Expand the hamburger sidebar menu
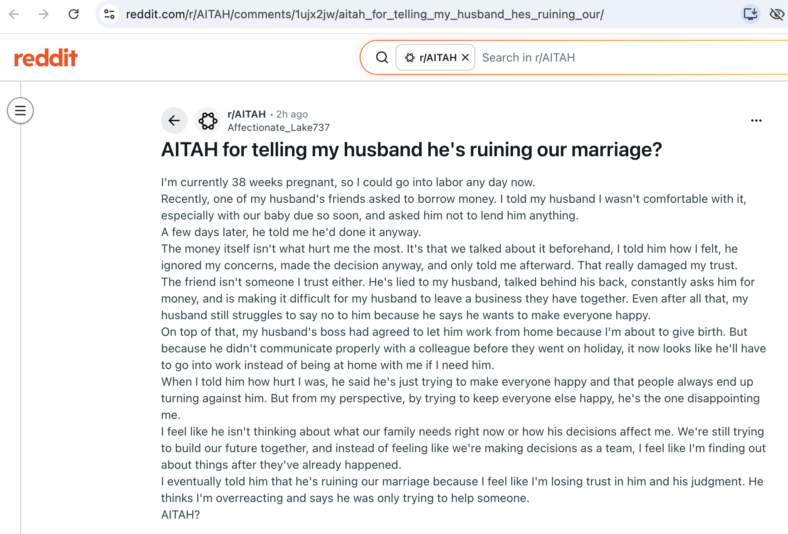Viewport: 788px width, 534px height. point(20,111)
